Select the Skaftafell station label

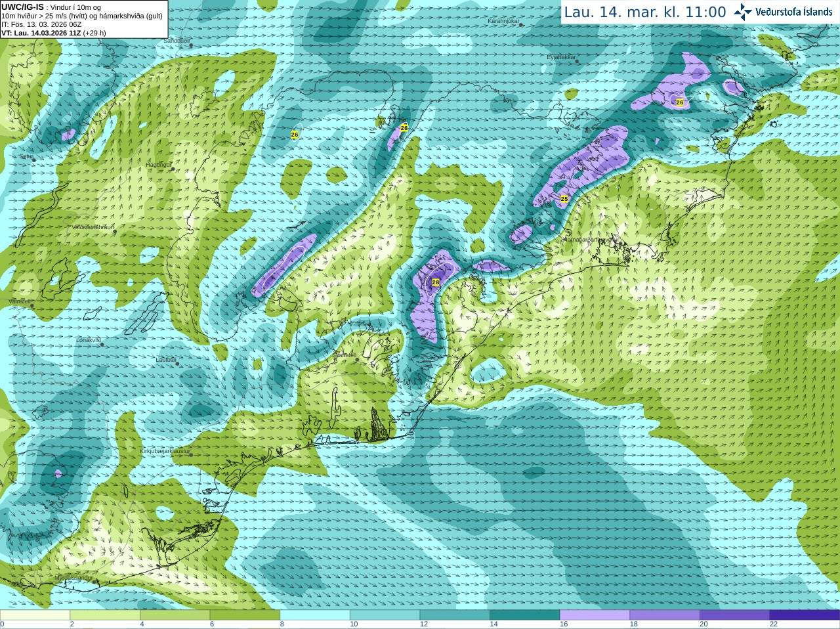coord(344,355)
